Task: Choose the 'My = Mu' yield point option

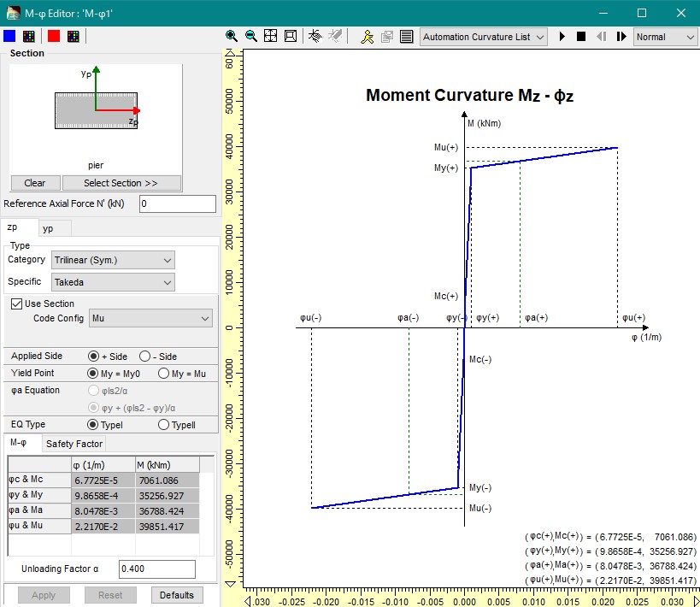Action: [164, 374]
